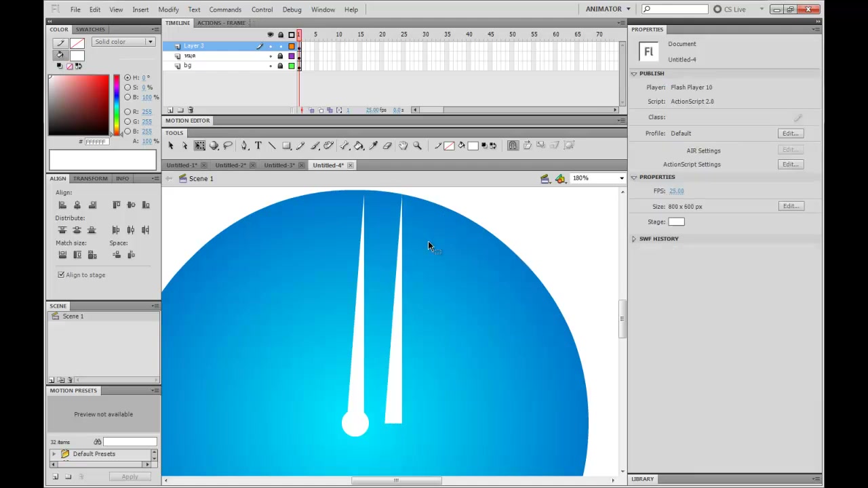Expand the Default Presets folder
This screenshot has width=868, height=488.
pos(54,454)
